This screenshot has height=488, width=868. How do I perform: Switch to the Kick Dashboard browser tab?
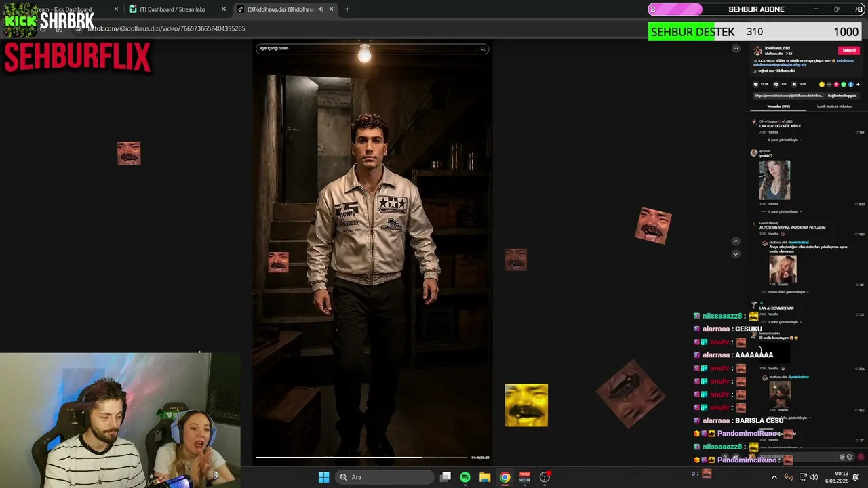(68, 9)
